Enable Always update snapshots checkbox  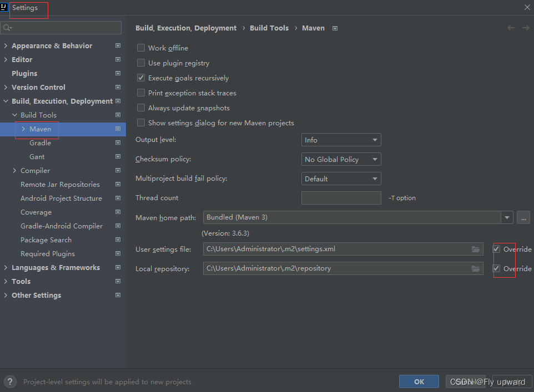pos(141,108)
